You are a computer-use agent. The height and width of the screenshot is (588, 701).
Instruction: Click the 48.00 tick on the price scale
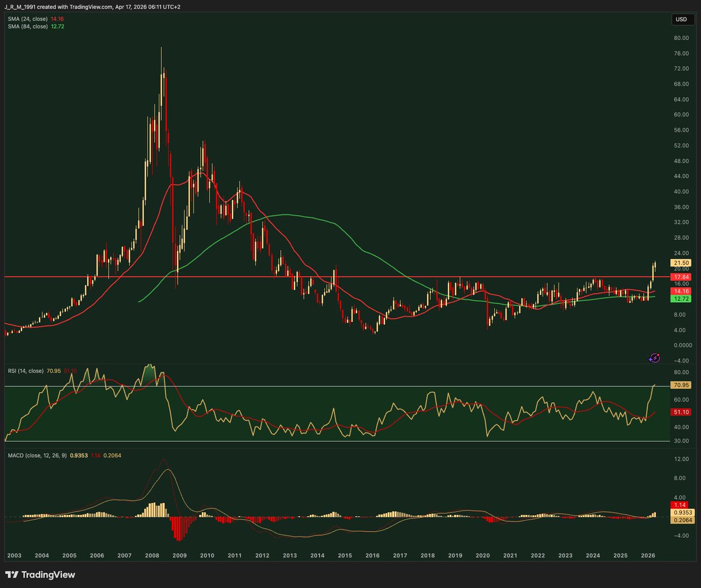pyautogui.click(x=681, y=161)
